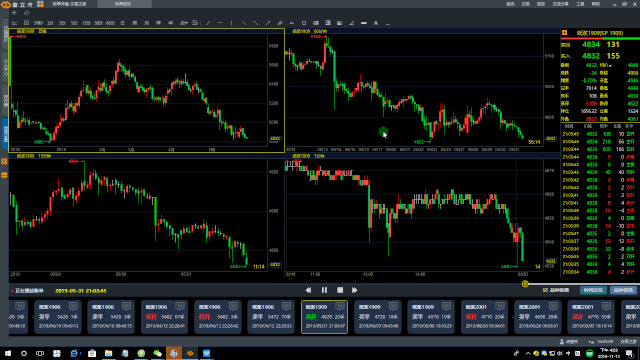Select the thick line width tool
This screenshot has height=360, width=640.
[364, 23]
